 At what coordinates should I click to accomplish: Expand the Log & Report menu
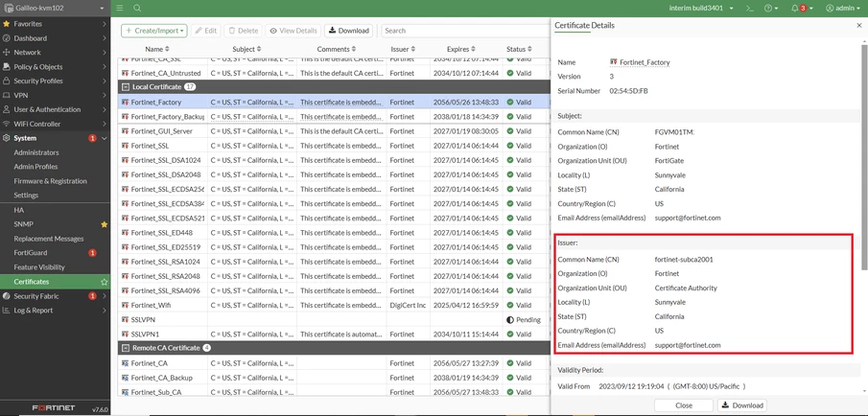click(x=55, y=311)
